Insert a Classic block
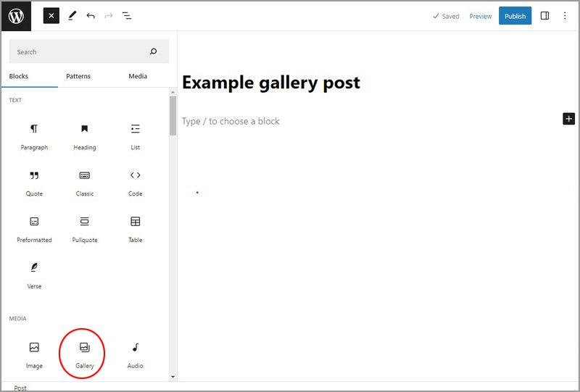Image resolution: width=580 pixels, height=392 pixels. 85,183
